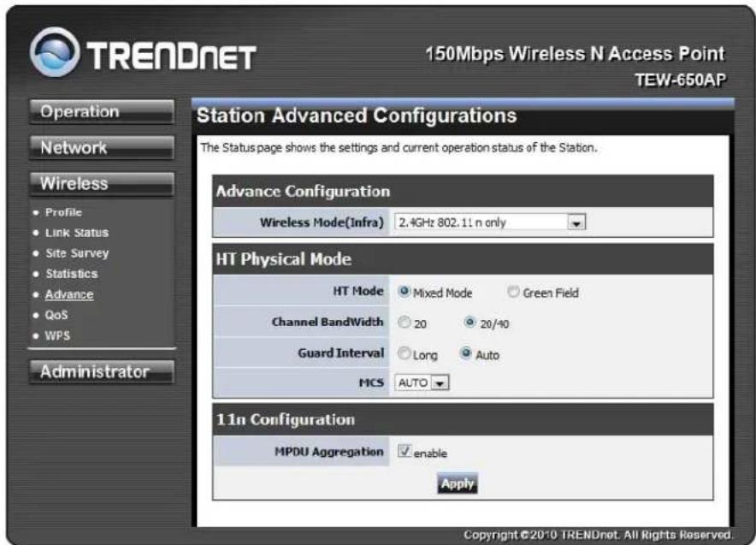
Task: Choose Auto Guard Interval
Action: tap(466, 353)
